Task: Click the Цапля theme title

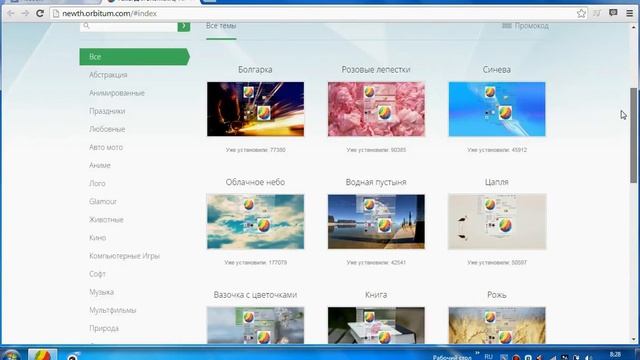Action: (497, 182)
